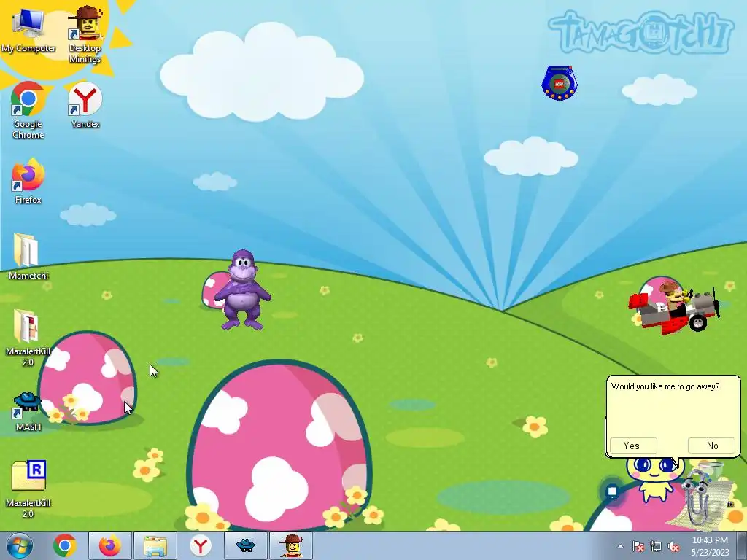
Task: Open the network tray icon
Action: tap(656, 547)
